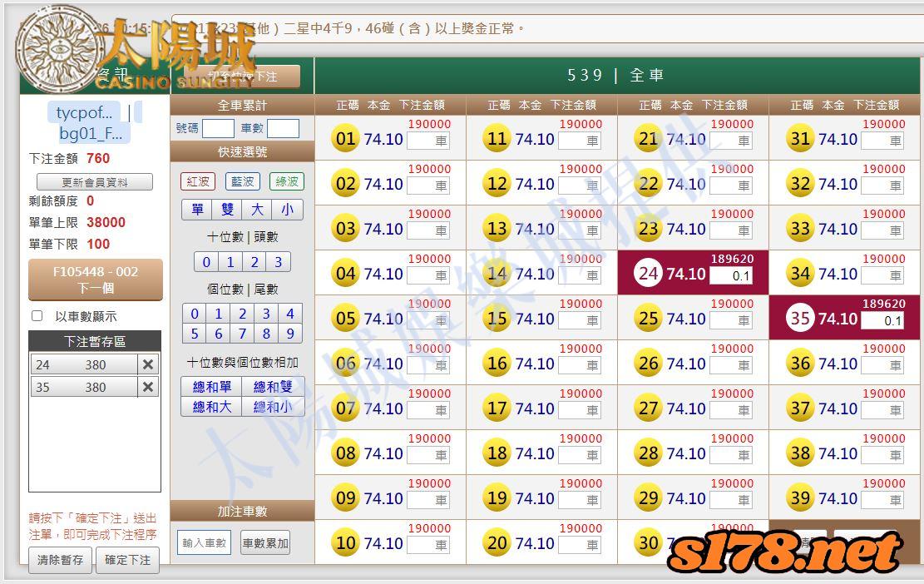Click bet amount field for number 27
Viewport: 924px width, 584px height.
(x=731, y=411)
